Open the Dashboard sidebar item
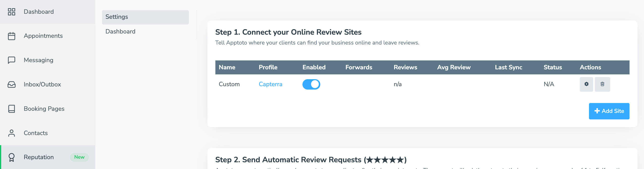The height and width of the screenshot is (169, 644). 48,12
